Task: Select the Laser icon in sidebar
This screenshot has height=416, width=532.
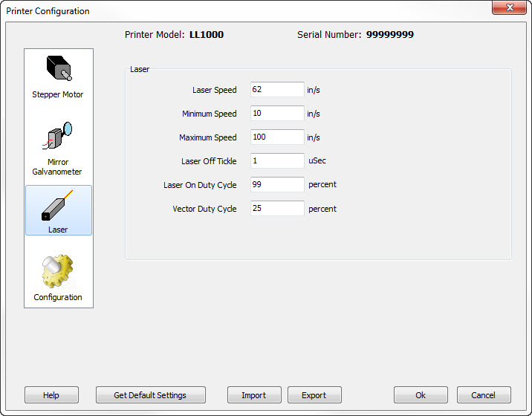Action: pos(59,204)
